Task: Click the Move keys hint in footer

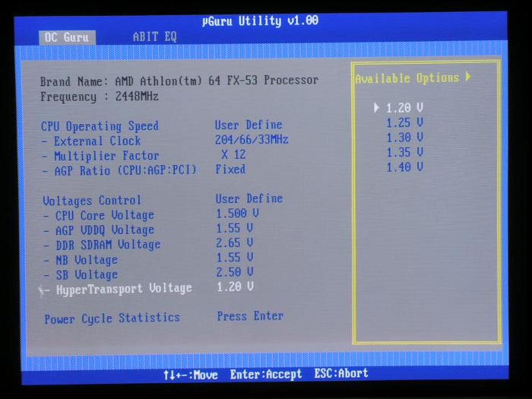Action: point(191,375)
